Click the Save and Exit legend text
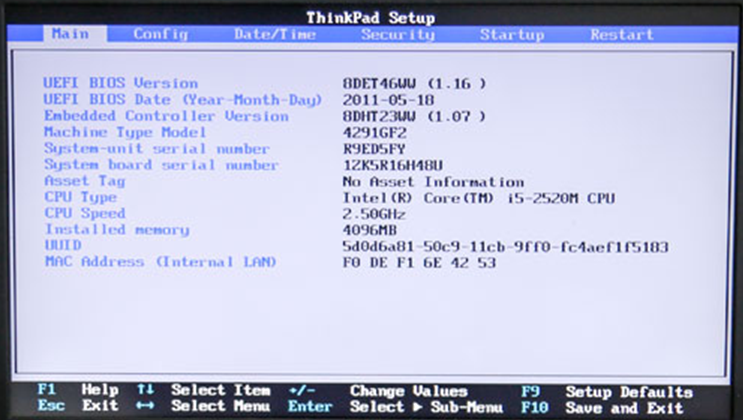This screenshot has width=743, height=420. click(x=625, y=408)
